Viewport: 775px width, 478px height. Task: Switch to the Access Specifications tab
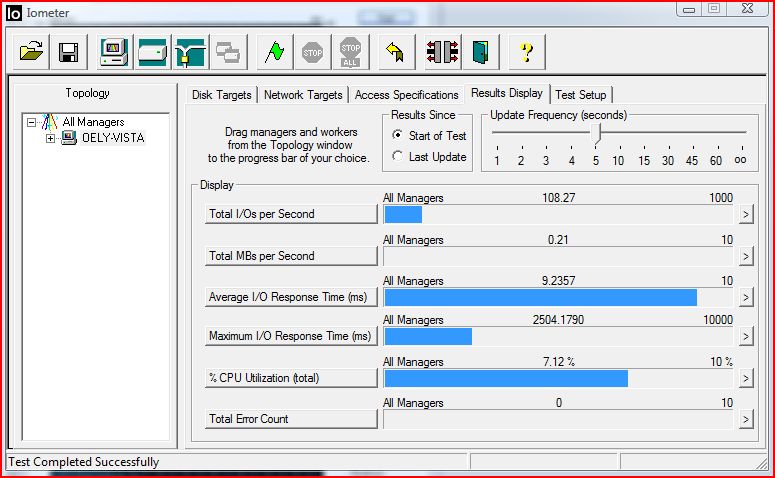click(x=406, y=95)
